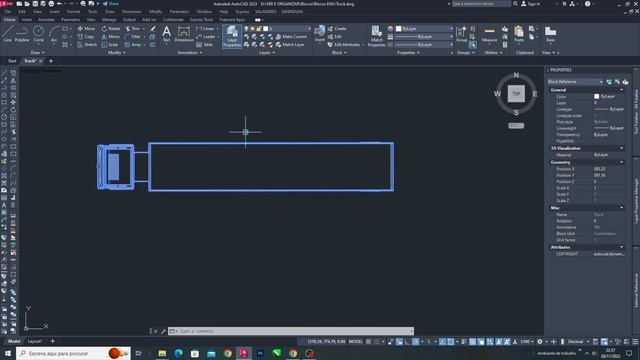Select the Text annotation tool
The image size is (640, 360).
click(166, 34)
